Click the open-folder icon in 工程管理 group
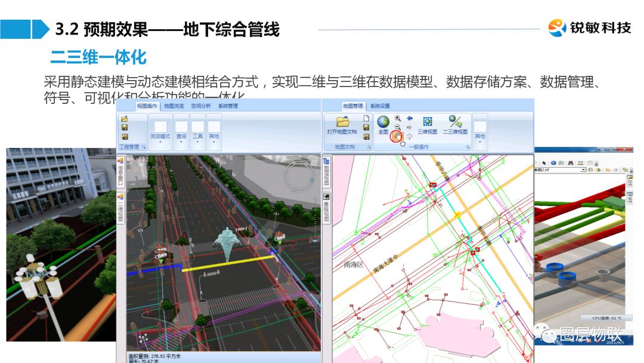 125,119
